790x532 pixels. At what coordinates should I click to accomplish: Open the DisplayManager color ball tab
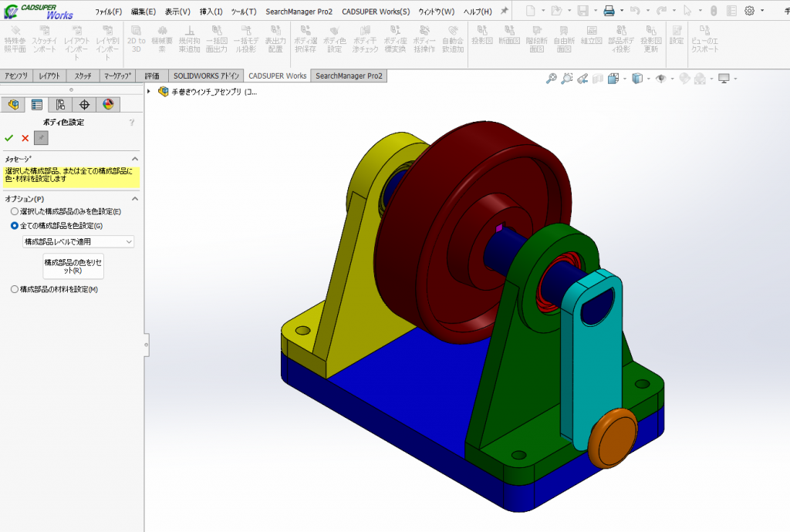(108, 105)
